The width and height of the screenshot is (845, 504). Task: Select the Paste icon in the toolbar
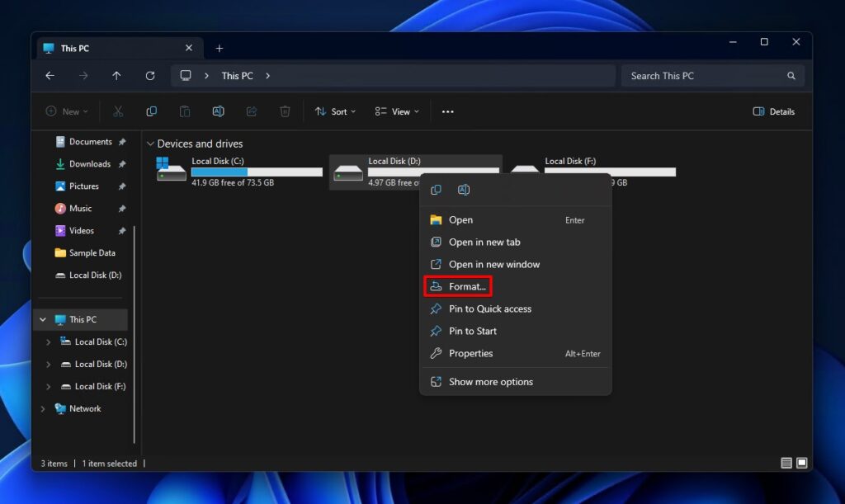pyautogui.click(x=184, y=111)
